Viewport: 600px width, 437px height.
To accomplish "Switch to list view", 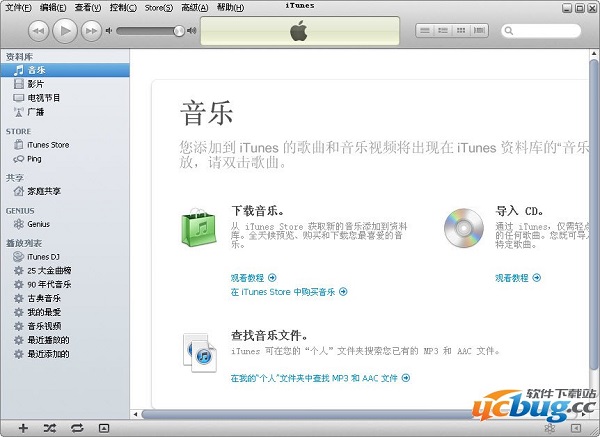I will click(425, 30).
